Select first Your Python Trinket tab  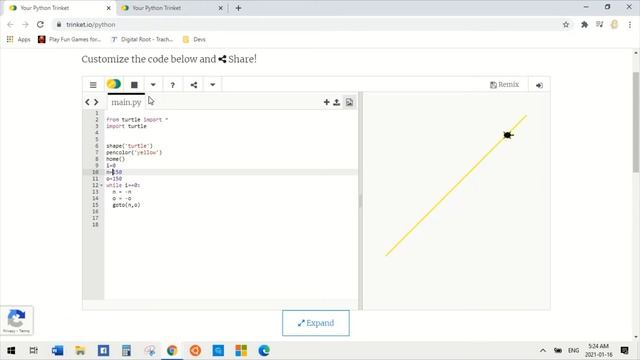(59, 8)
